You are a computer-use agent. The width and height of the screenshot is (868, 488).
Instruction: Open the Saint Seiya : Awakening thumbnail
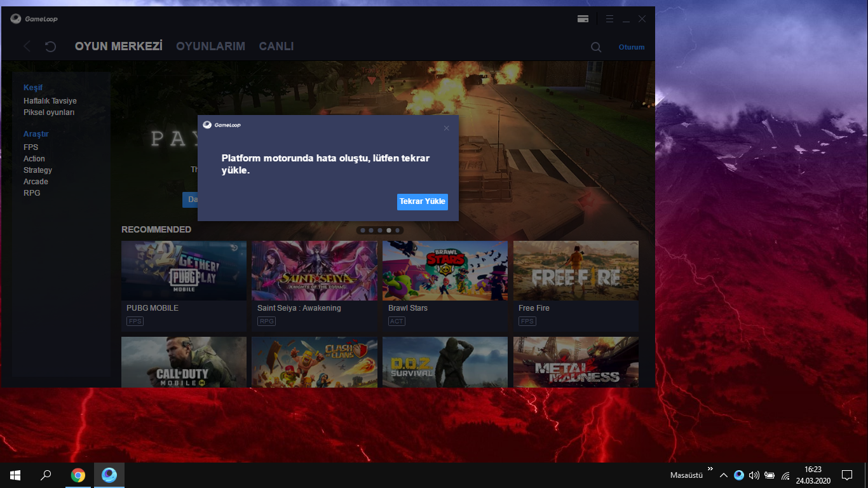(x=315, y=271)
